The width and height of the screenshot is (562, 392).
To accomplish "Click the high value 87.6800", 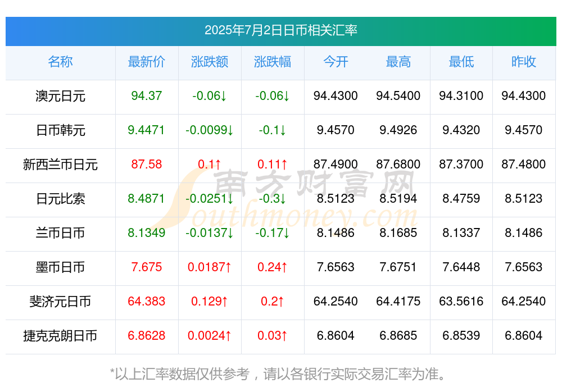I will [x=398, y=164].
